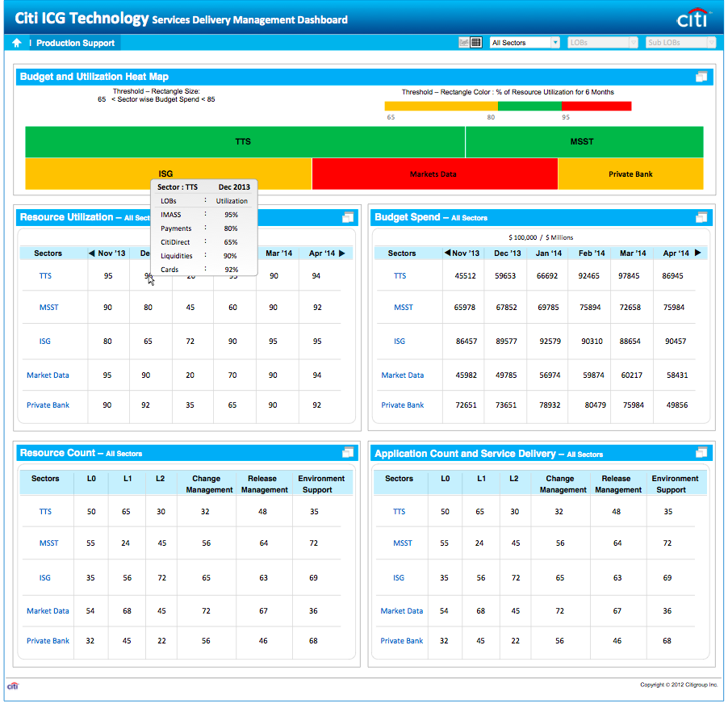Select value 97845 in Budget Spend table

click(x=629, y=276)
